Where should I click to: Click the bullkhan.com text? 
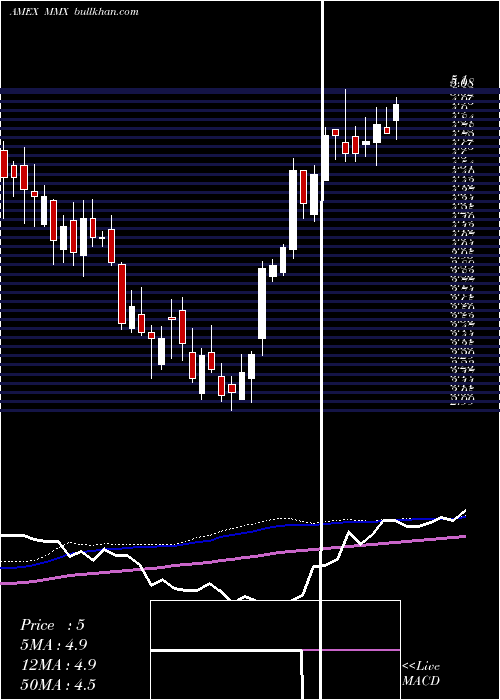click(x=105, y=12)
